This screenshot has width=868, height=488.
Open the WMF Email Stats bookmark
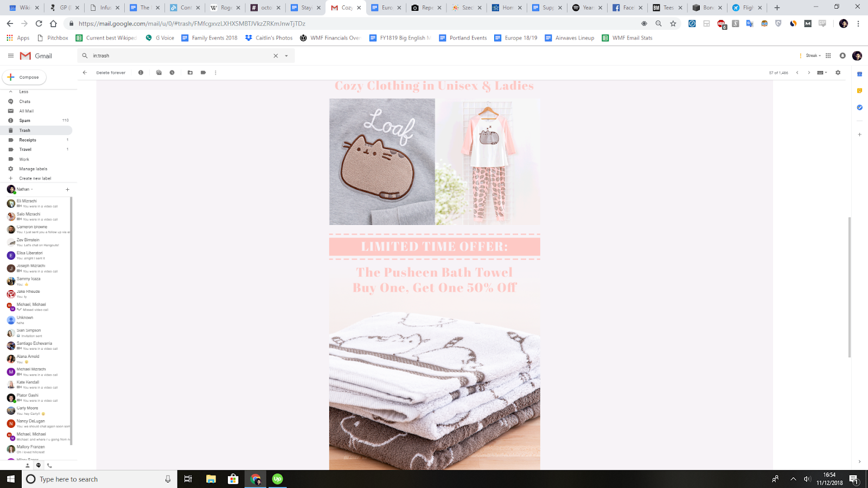(x=627, y=38)
